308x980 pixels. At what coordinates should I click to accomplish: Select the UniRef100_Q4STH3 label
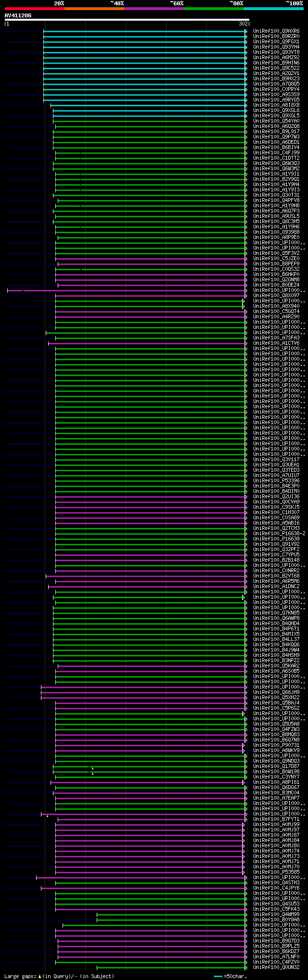point(276,882)
